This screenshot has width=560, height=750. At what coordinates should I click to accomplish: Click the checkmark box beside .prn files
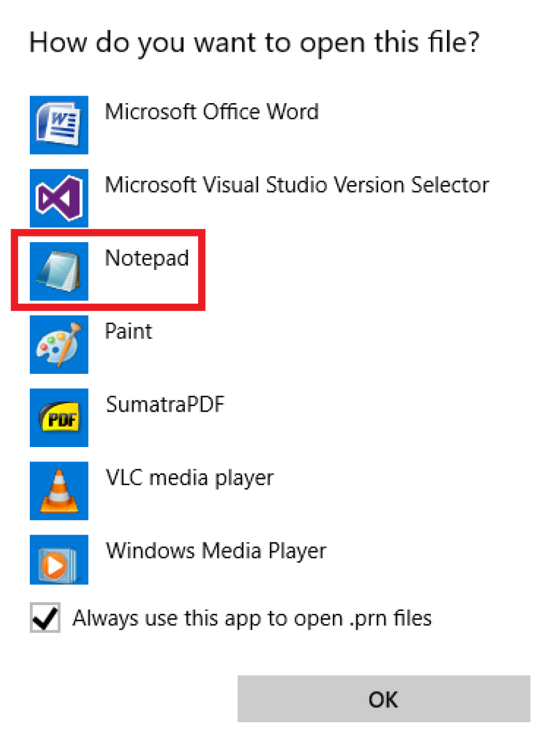click(45, 618)
